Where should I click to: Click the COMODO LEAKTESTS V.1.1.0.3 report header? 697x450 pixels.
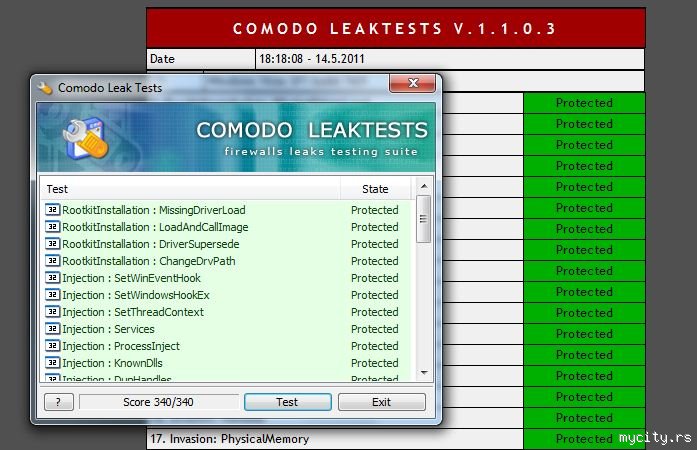(396, 28)
